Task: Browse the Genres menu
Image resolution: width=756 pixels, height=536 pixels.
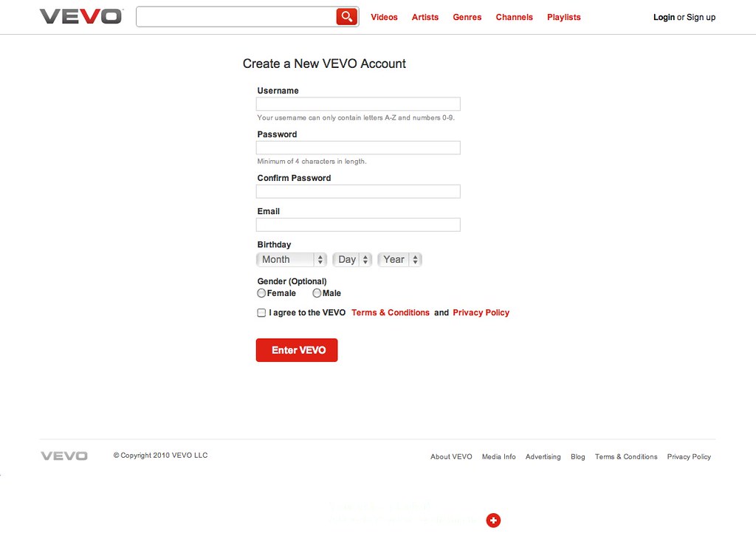Action: pyautogui.click(x=467, y=17)
